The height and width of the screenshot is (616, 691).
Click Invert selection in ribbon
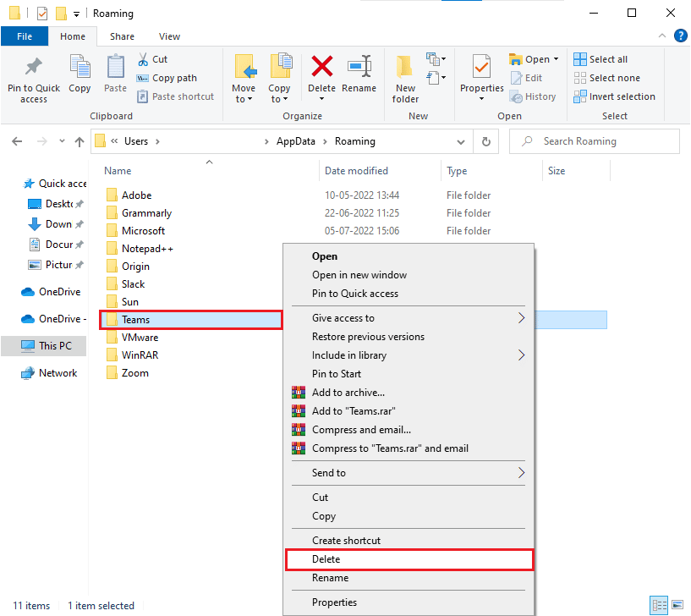pyautogui.click(x=614, y=96)
